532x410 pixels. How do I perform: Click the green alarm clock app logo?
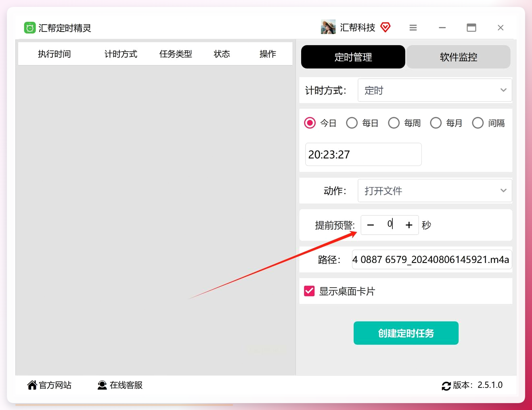pyautogui.click(x=30, y=27)
